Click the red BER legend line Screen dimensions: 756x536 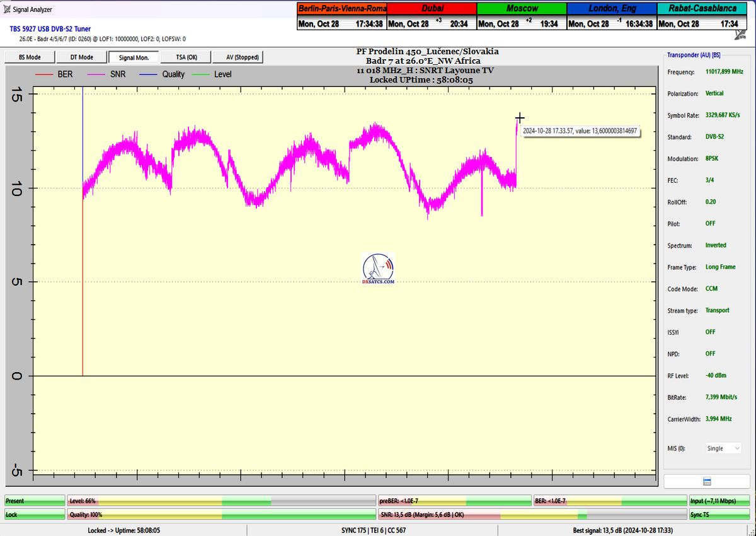45,74
